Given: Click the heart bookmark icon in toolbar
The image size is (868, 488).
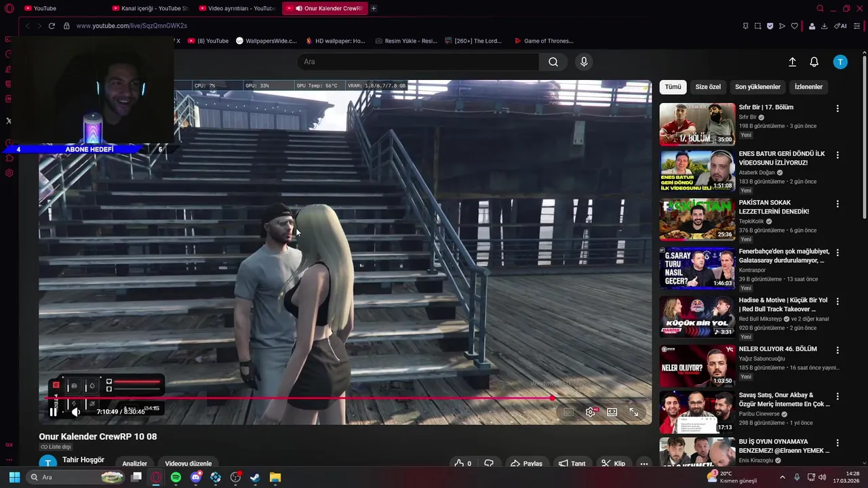Looking at the screenshot, I should tap(795, 26).
